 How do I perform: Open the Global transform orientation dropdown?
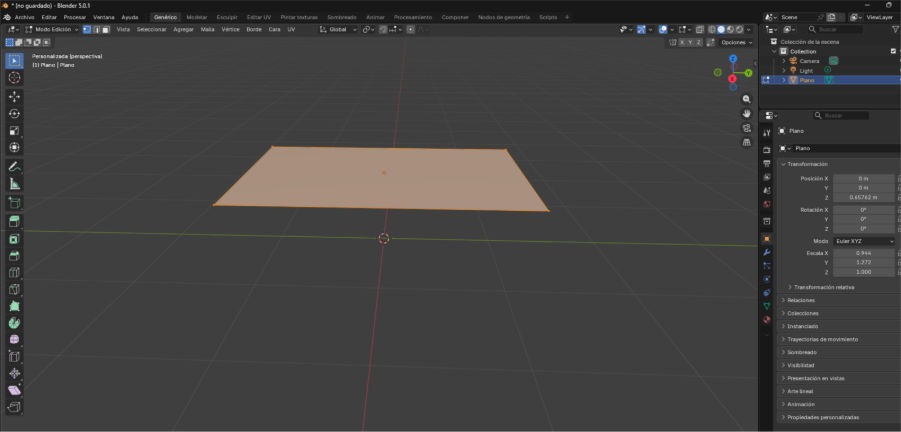337,30
